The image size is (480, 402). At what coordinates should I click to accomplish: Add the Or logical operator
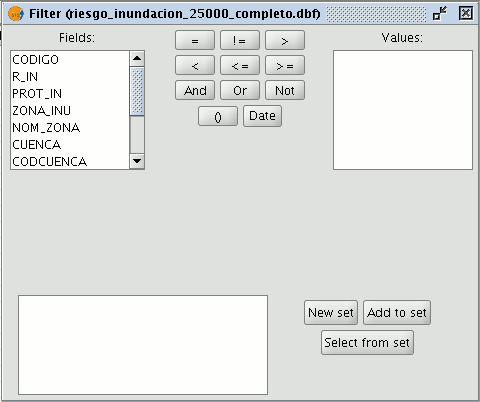click(240, 90)
